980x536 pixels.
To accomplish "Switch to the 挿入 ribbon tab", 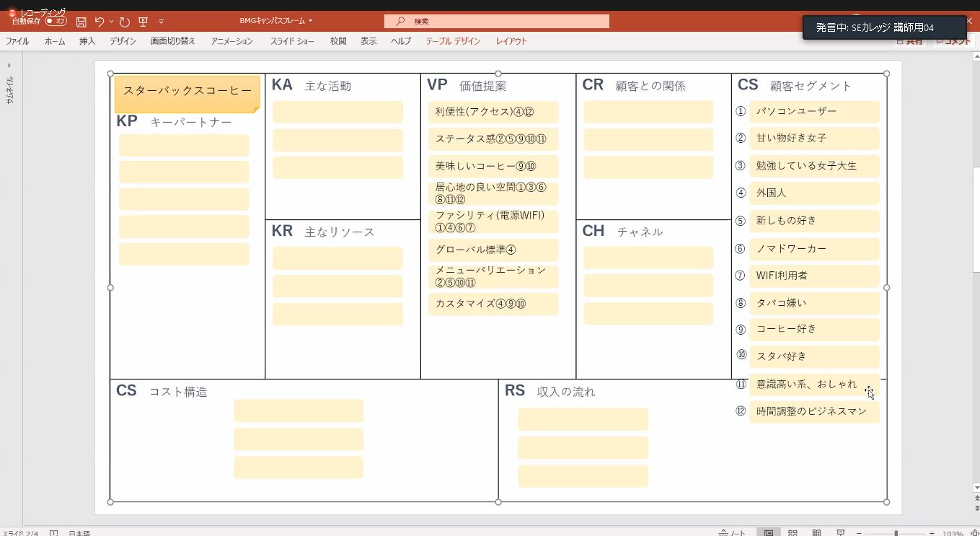I will [87, 41].
